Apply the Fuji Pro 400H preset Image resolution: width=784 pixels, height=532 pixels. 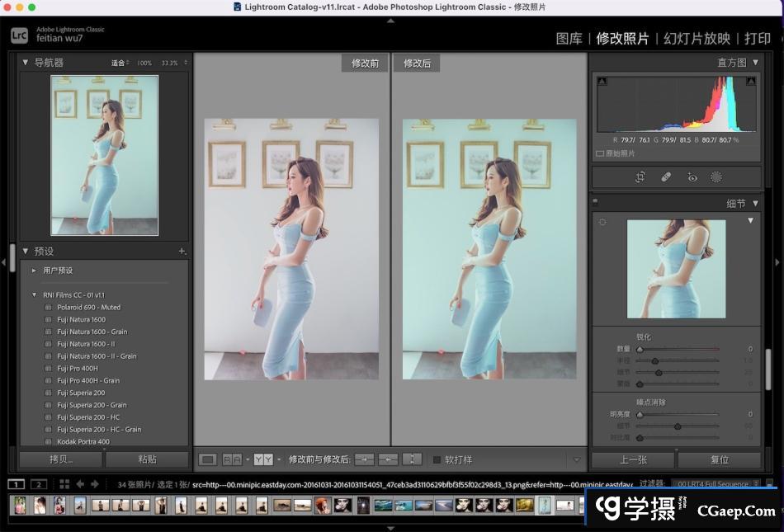point(78,369)
